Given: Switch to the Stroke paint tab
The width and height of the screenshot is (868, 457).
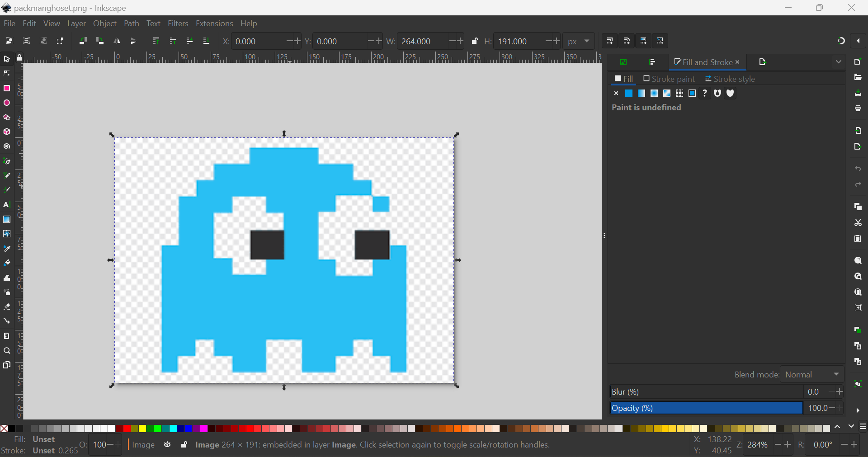Looking at the screenshot, I should point(669,79).
